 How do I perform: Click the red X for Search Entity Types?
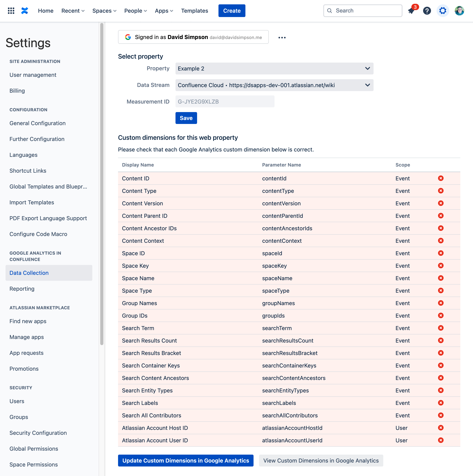(x=441, y=390)
